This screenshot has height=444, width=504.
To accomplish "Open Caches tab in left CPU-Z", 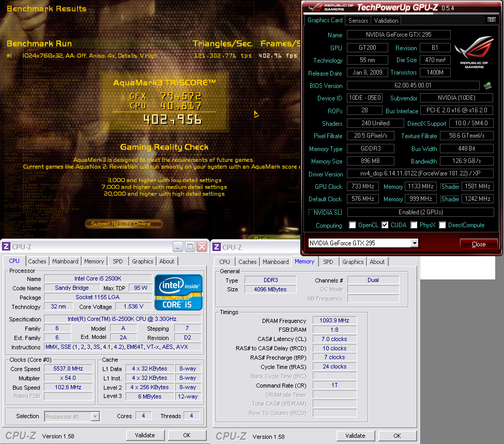I will point(37,261).
